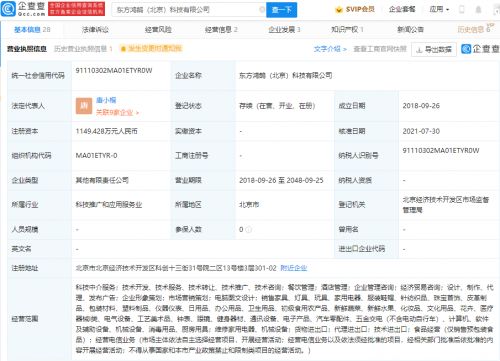Open 附近企业 link after registered address

pyautogui.click(x=294, y=268)
